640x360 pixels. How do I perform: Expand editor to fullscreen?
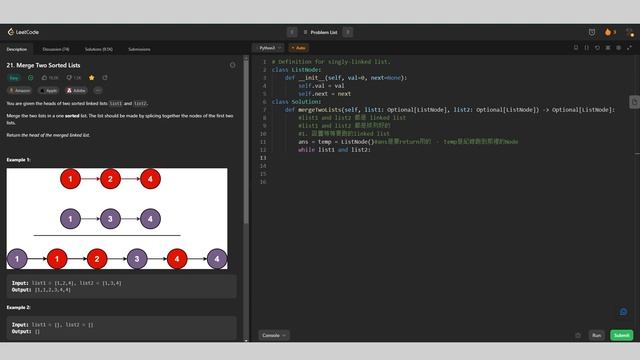[629, 48]
